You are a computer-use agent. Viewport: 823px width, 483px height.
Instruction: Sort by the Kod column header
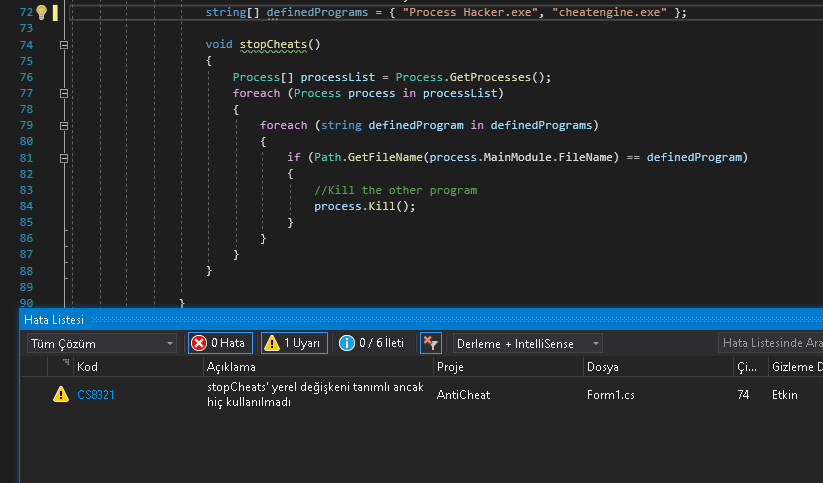[138, 366]
